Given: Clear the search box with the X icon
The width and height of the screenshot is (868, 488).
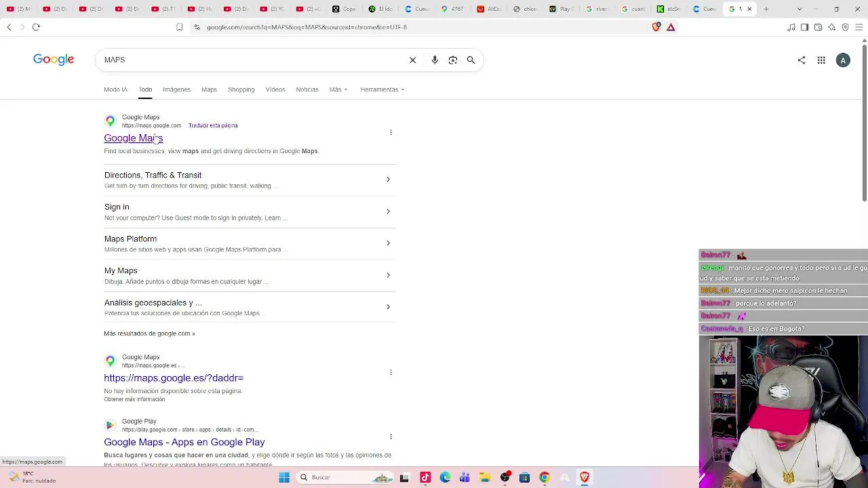Looking at the screenshot, I should [x=412, y=60].
